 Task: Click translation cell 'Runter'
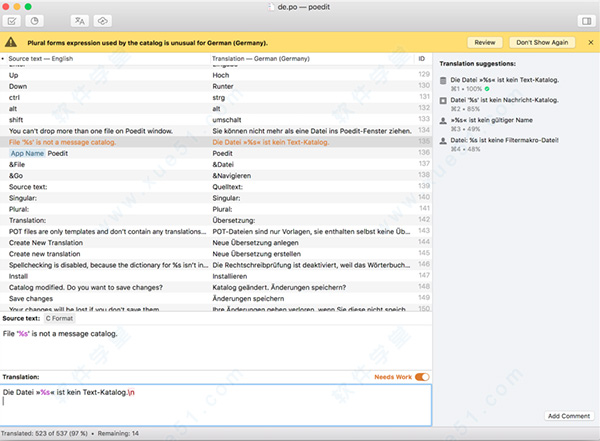(223, 87)
